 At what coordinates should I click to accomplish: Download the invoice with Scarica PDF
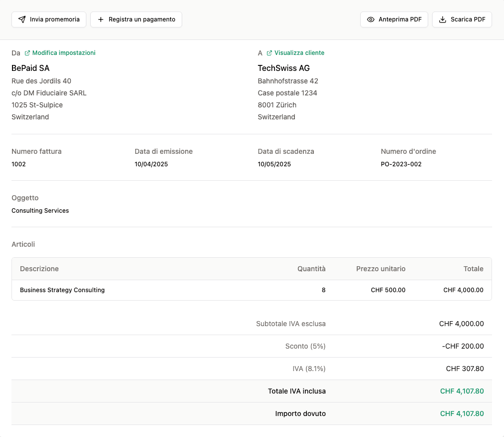(x=462, y=19)
